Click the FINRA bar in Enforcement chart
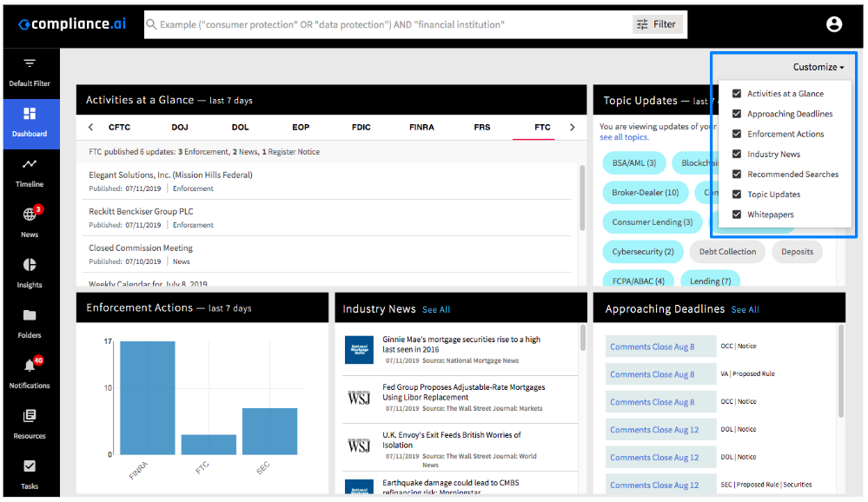868x502 pixels. 147,398
